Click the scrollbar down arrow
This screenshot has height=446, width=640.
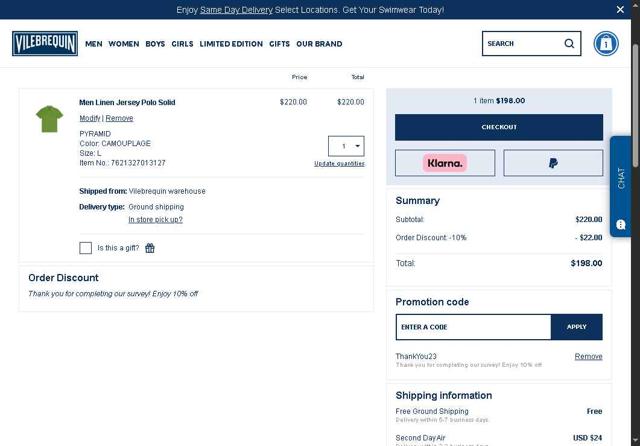coord(635,441)
